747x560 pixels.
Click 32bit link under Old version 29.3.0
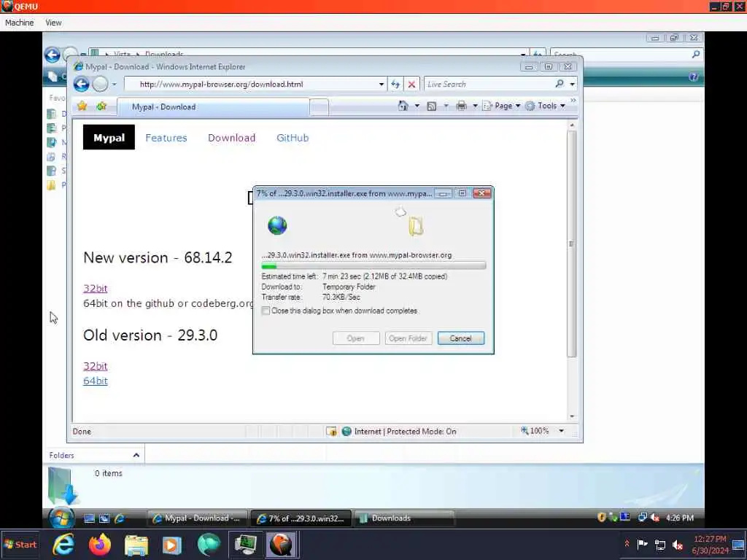pyautogui.click(x=96, y=366)
